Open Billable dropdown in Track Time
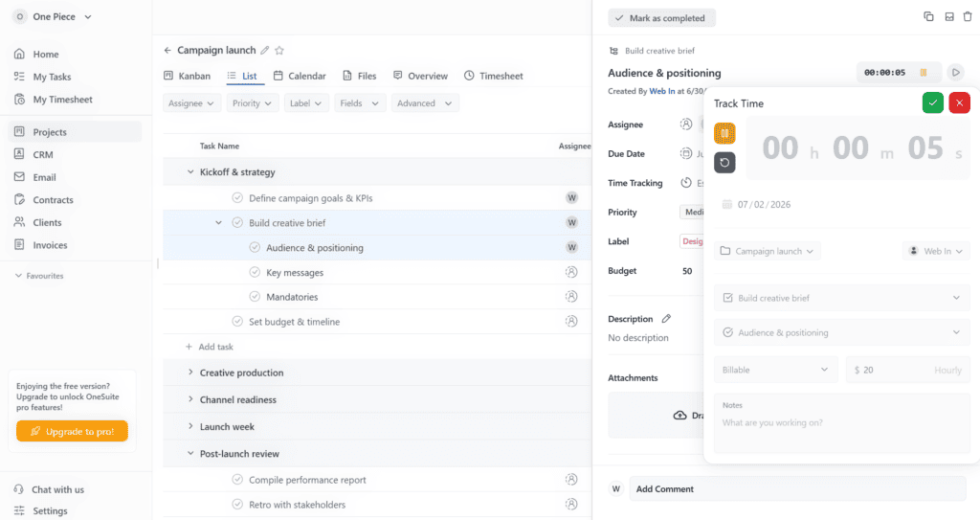Viewport: 980px width, 520px height. [x=776, y=370]
